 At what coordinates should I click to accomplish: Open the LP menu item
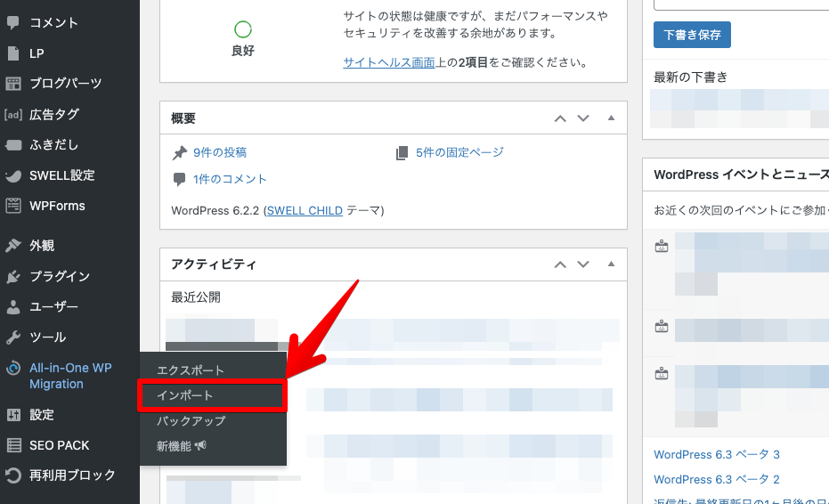(x=37, y=53)
